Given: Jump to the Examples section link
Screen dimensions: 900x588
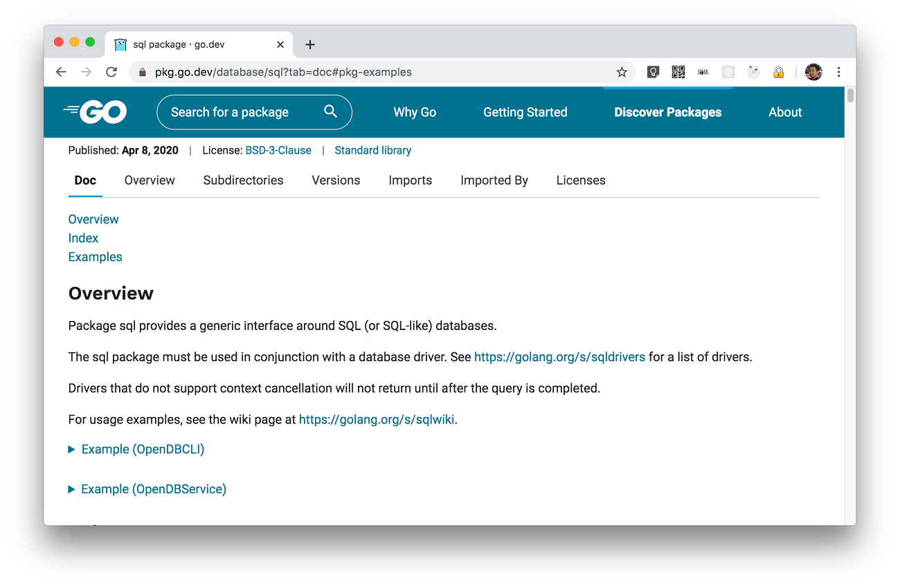Looking at the screenshot, I should point(95,257).
